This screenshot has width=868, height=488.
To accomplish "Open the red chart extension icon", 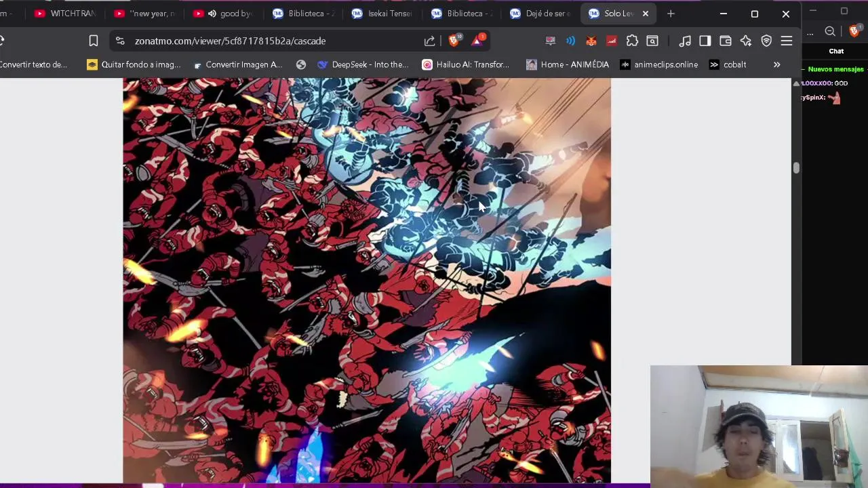I will coord(611,41).
